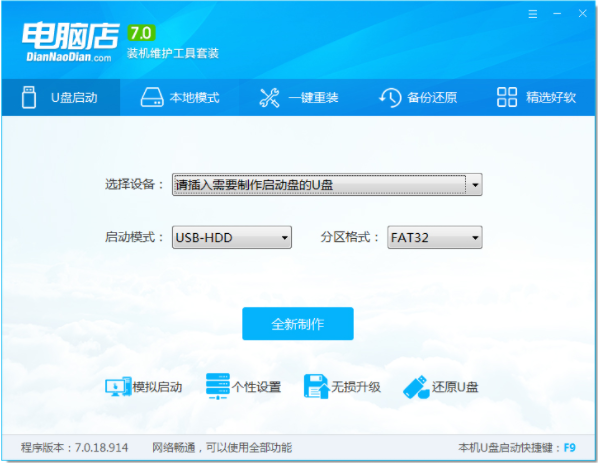Click the server stack icon for 个性设置
This screenshot has width=599, height=463.
click(x=218, y=386)
